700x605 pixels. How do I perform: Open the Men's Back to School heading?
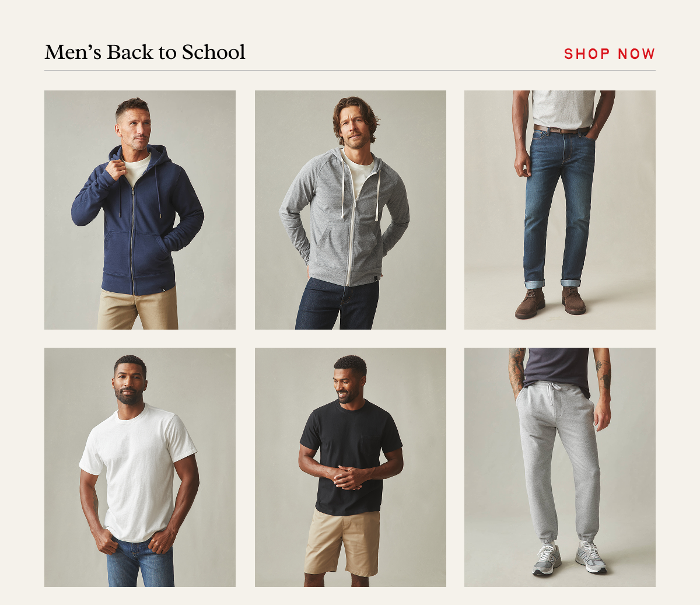(145, 53)
